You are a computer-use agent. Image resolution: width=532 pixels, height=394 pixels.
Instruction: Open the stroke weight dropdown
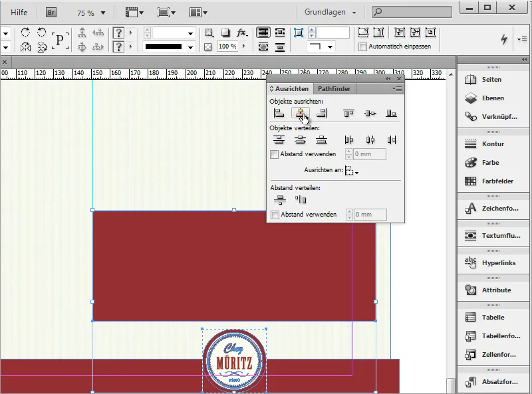(x=191, y=33)
